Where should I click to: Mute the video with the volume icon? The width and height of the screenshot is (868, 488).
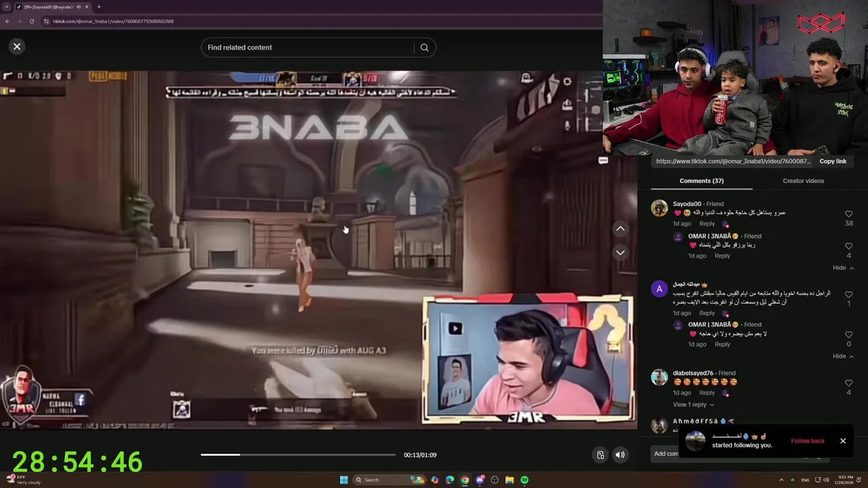tap(620, 455)
